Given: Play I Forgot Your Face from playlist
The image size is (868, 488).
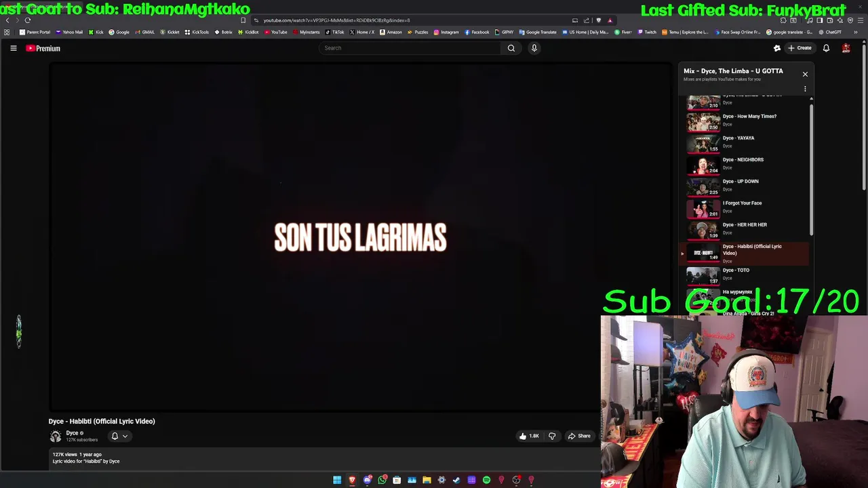Looking at the screenshot, I should point(746,207).
